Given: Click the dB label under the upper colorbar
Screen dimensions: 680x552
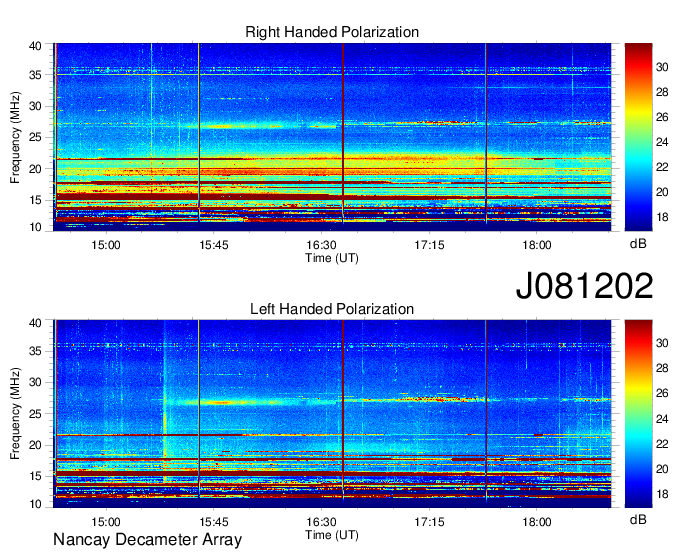Looking at the screenshot, I should [638, 244].
